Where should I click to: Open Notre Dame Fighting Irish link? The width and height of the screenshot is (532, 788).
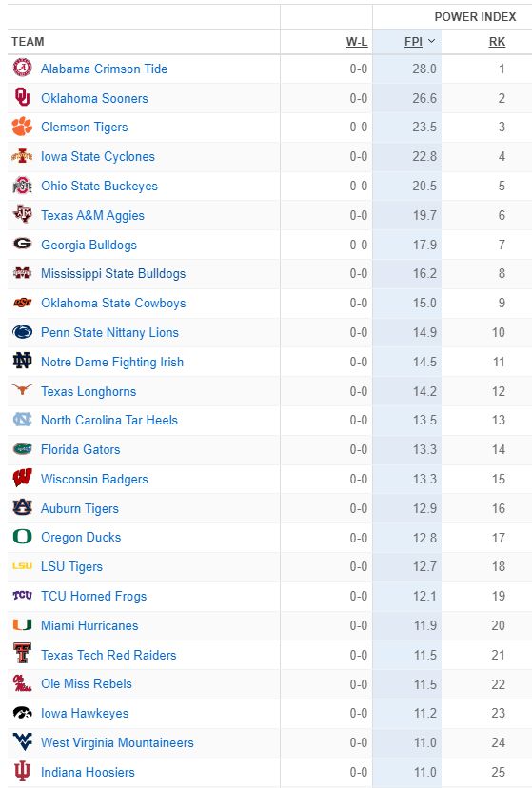(x=112, y=362)
